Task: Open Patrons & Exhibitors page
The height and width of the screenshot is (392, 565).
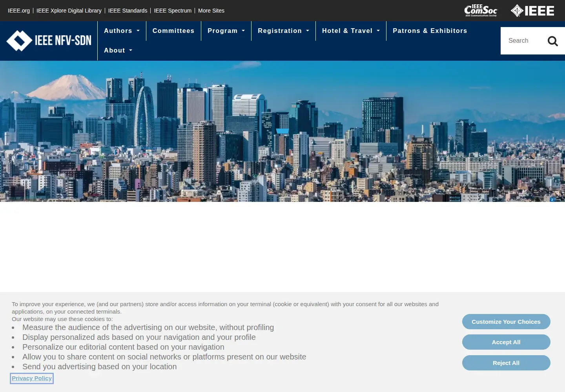Action: pos(430,31)
